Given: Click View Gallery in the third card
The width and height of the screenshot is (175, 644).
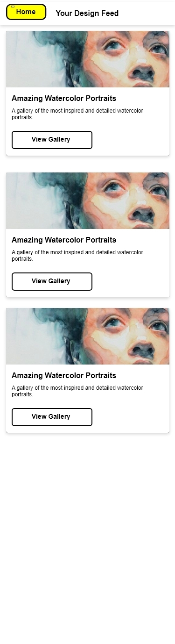Looking at the screenshot, I should [x=52, y=417].
